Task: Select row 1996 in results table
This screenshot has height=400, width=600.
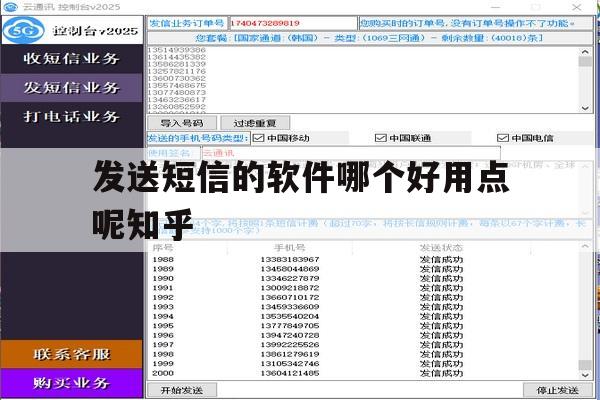Action: coord(364,335)
